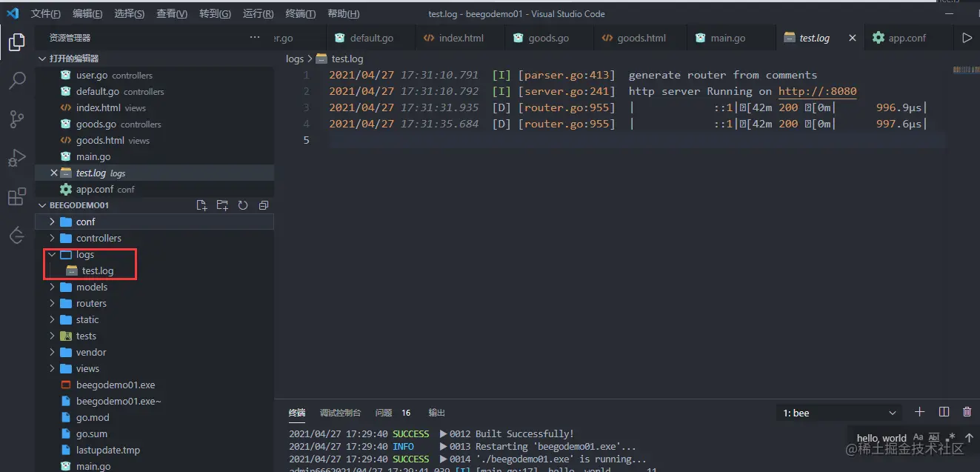Screen dimensions: 980x472
Task: Switch to 输出 panel tab
Action: tap(437, 413)
